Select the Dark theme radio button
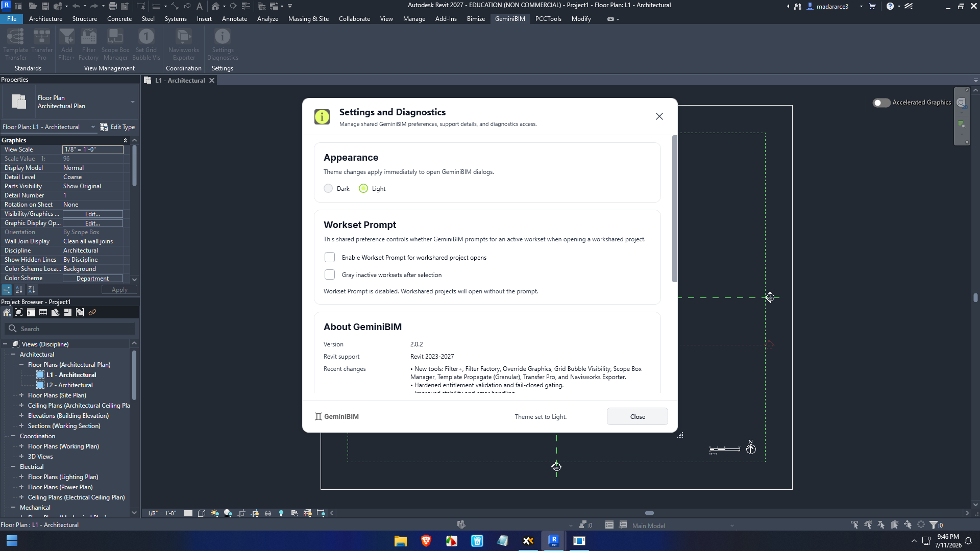980x551 pixels. [328, 189]
